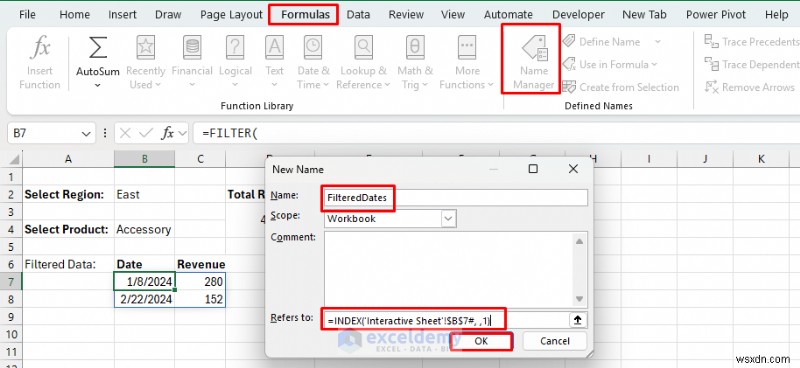Expand the Name Box dropdown
Image resolution: width=800 pixels, height=368 pixels.
(x=86, y=134)
